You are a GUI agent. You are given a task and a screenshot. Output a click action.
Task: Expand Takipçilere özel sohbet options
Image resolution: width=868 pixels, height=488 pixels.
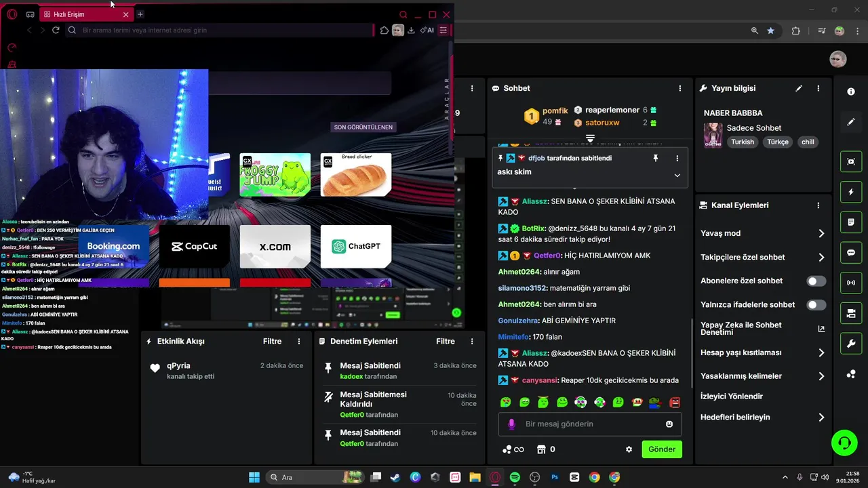point(821,258)
